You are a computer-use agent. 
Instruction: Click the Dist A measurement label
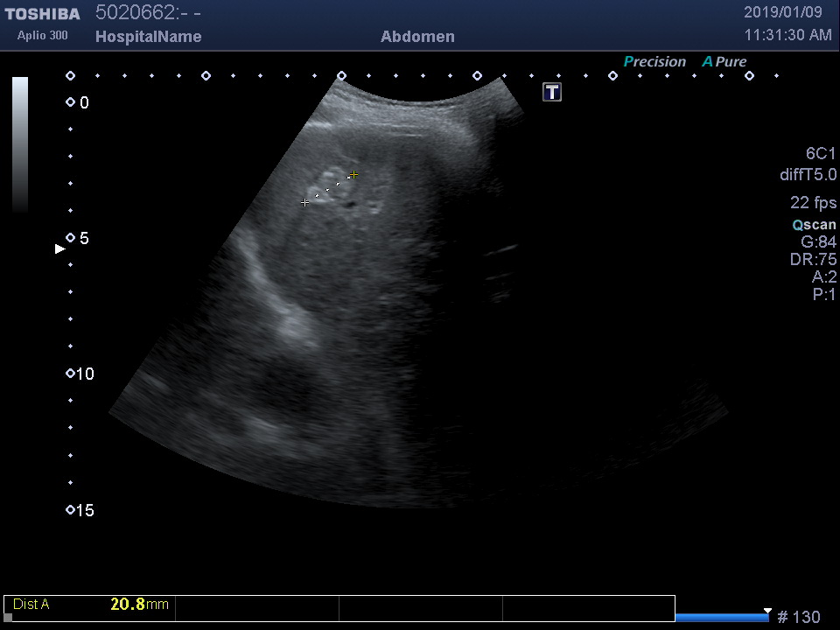[31, 605]
